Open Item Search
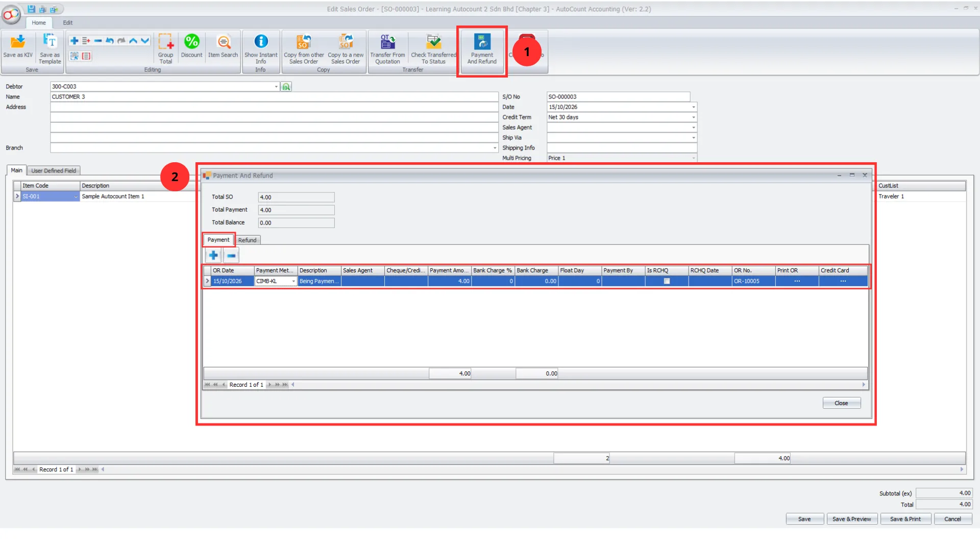This screenshot has height=551, width=980. [223, 46]
